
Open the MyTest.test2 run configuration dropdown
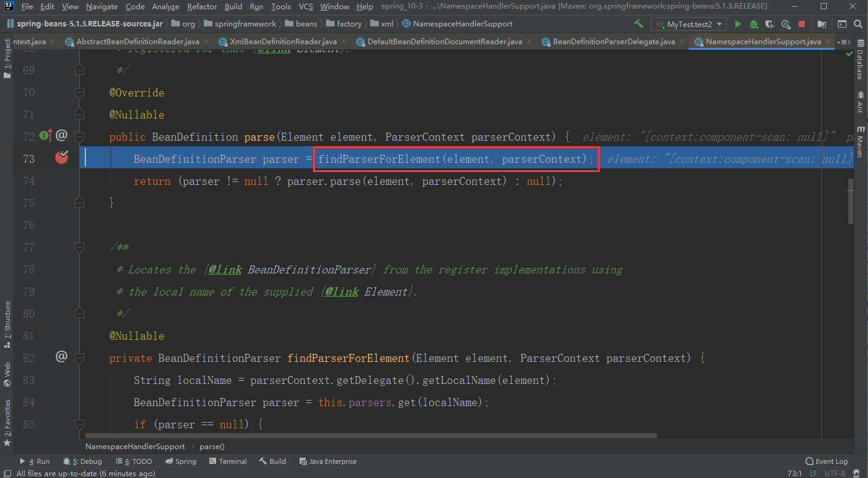689,24
